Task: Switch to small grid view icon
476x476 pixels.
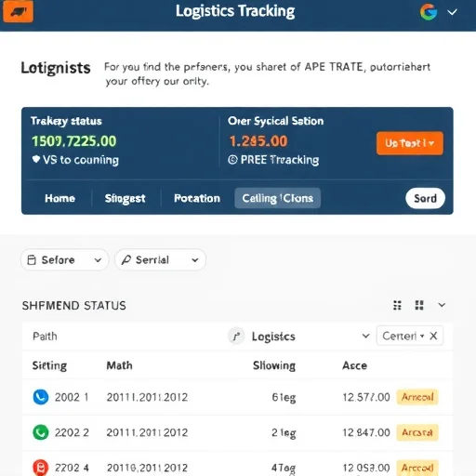Action: (397, 305)
